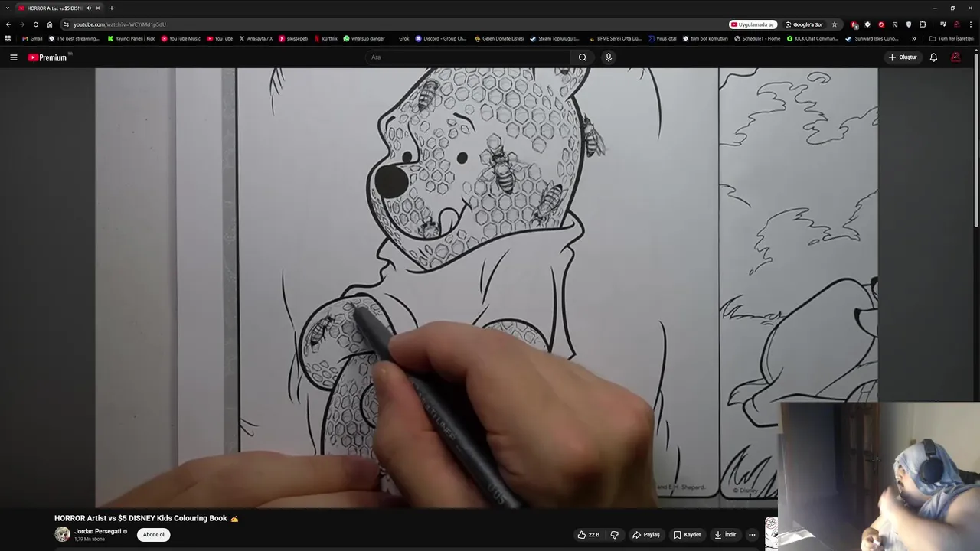This screenshot has width=980, height=551.
Task: Open media controls icon in toolbar
Action: click(x=942, y=24)
